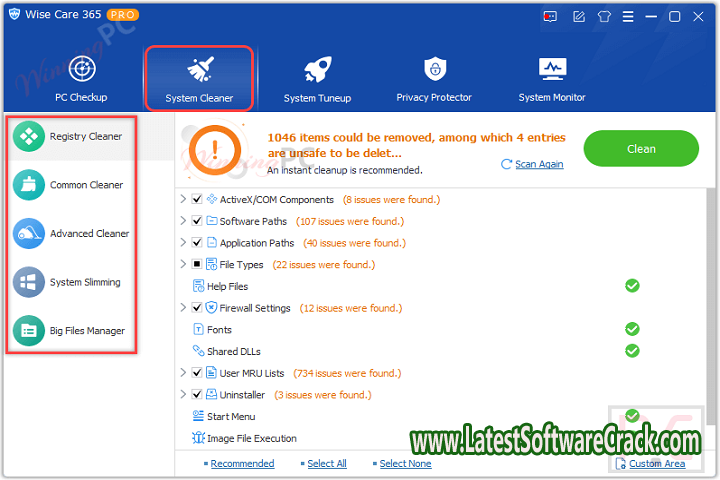The image size is (720, 480).
Task: Uncheck the ActiveX/COM Components checkbox
Action: coord(197,200)
